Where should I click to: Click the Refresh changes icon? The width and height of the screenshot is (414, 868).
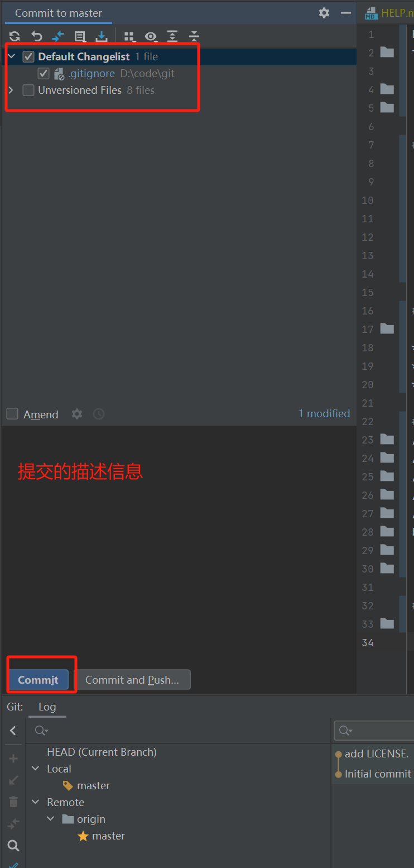(15, 37)
